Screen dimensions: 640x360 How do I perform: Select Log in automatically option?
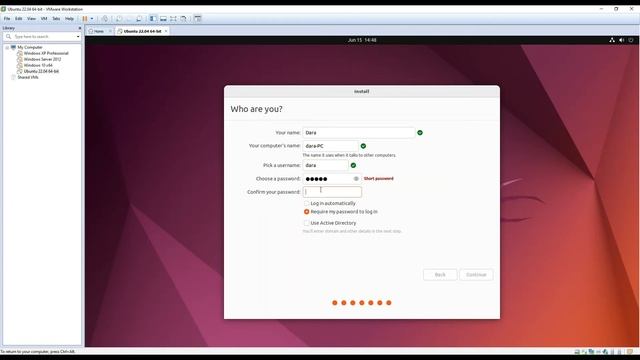pyautogui.click(x=306, y=203)
